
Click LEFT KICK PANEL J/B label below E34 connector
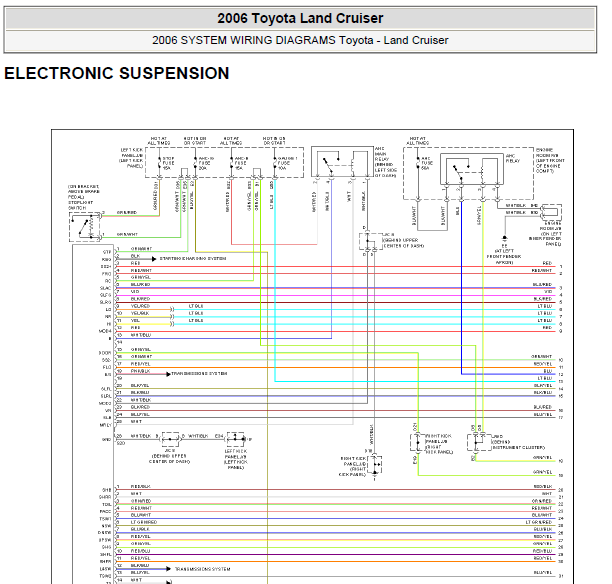(x=236, y=459)
